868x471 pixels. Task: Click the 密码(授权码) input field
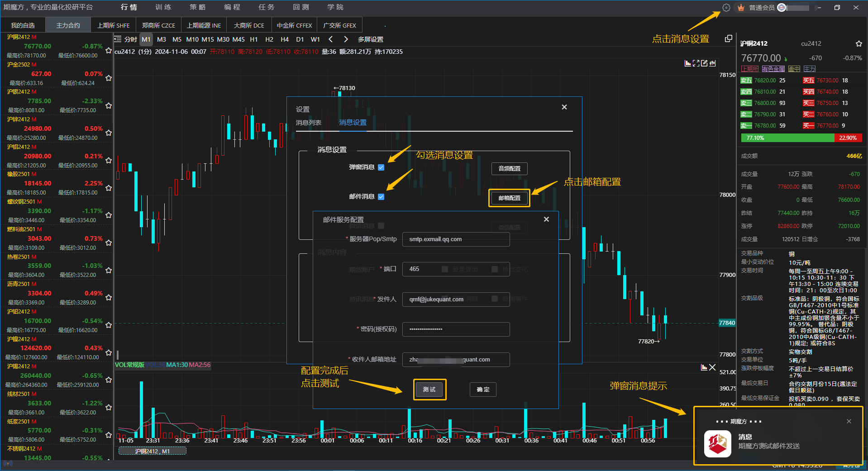point(456,329)
